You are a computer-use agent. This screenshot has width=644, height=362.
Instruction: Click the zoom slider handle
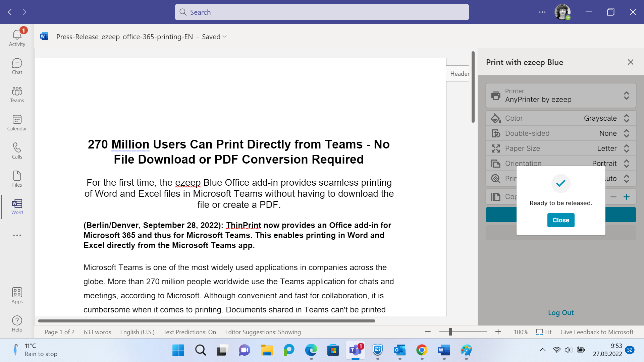[x=450, y=332]
